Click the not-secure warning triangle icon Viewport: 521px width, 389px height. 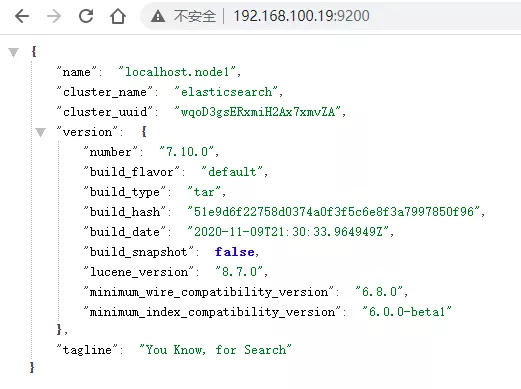[158, 16]
